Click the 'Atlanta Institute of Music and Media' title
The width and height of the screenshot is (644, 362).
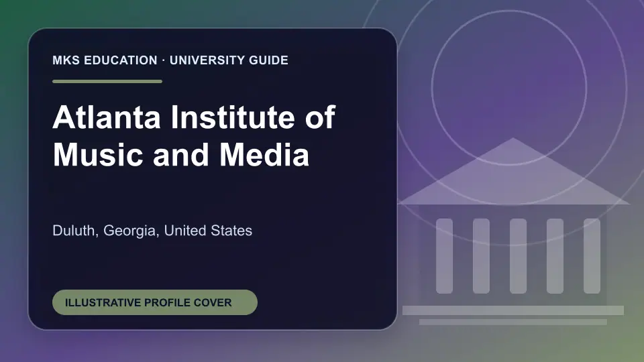(194, 136)
